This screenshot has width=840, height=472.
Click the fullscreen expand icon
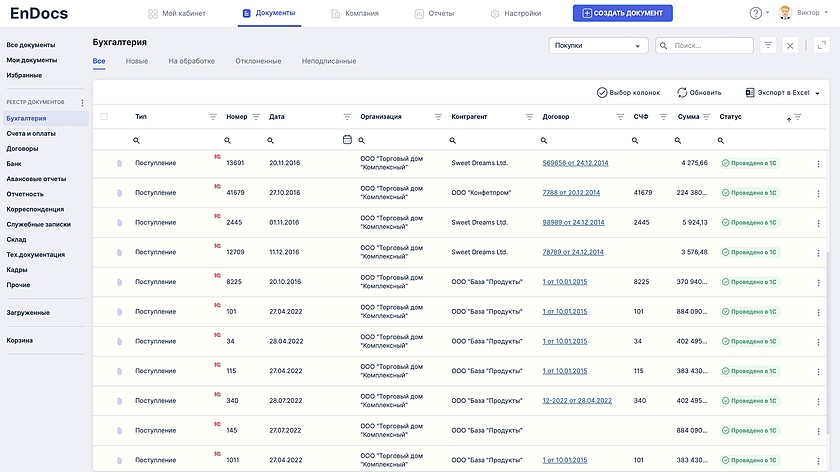coord(820,45)
